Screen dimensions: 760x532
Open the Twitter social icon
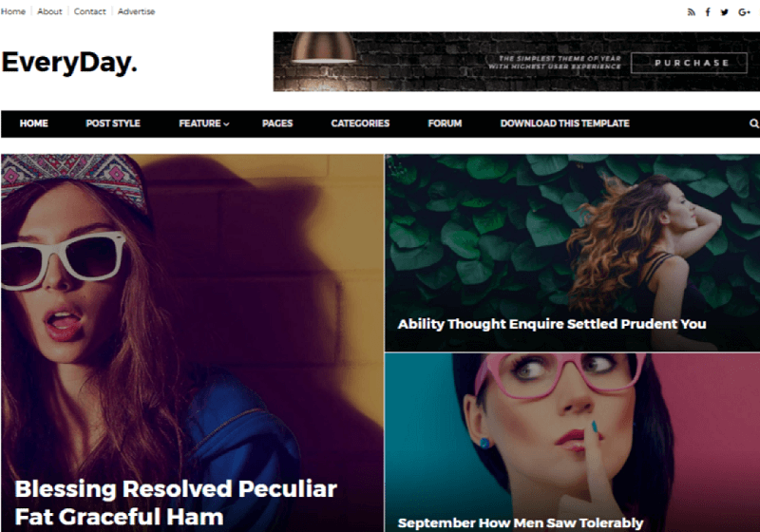tap(724, 12)
